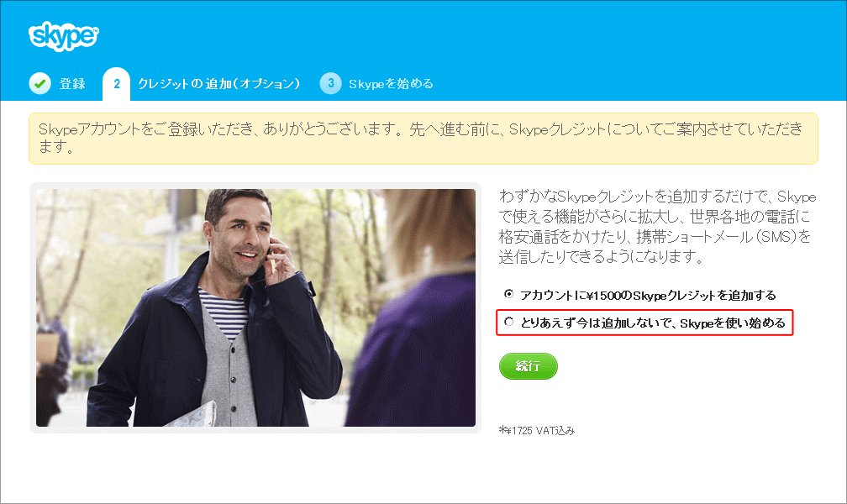
Task: Click the ¥1725 VAT込み footnote text
Action: point(538,431)
